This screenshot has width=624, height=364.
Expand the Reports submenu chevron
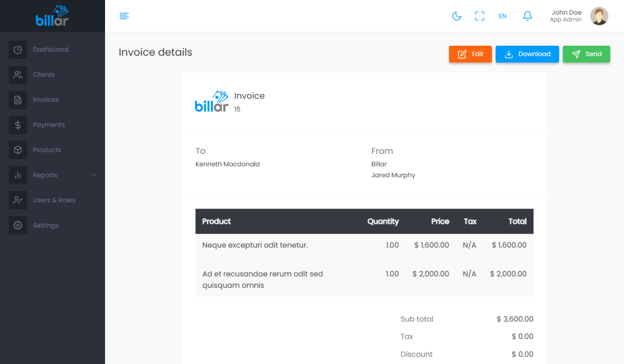pyautogui.click(x=94, y=175)
